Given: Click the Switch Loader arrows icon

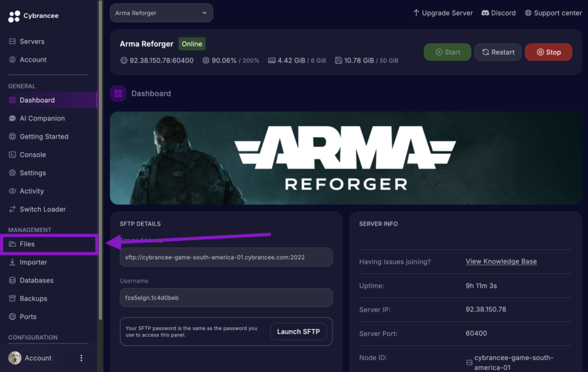Looking at the screenshot, I should 13,209.
